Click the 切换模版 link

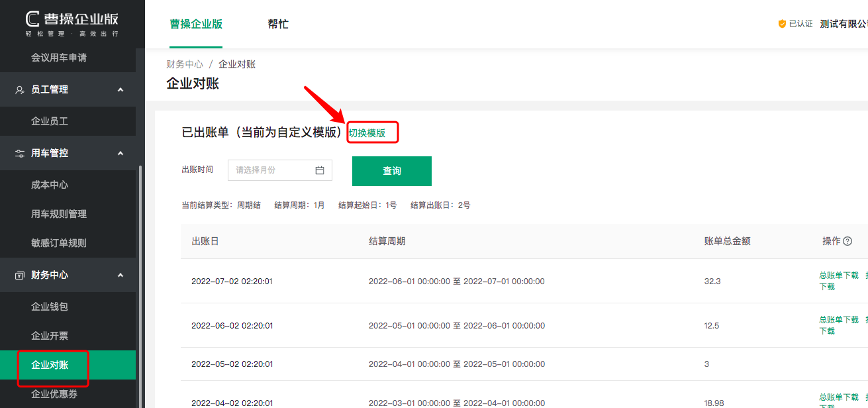click(x=367, y=133)
